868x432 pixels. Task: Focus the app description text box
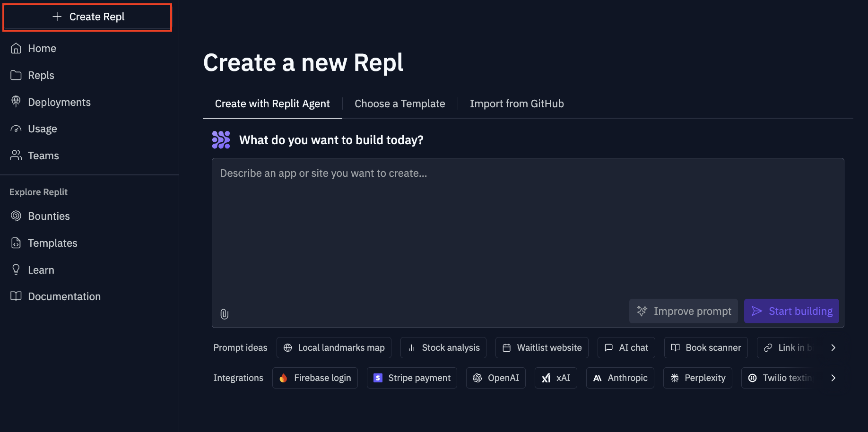pyautogui.click(x=527, y=227)
